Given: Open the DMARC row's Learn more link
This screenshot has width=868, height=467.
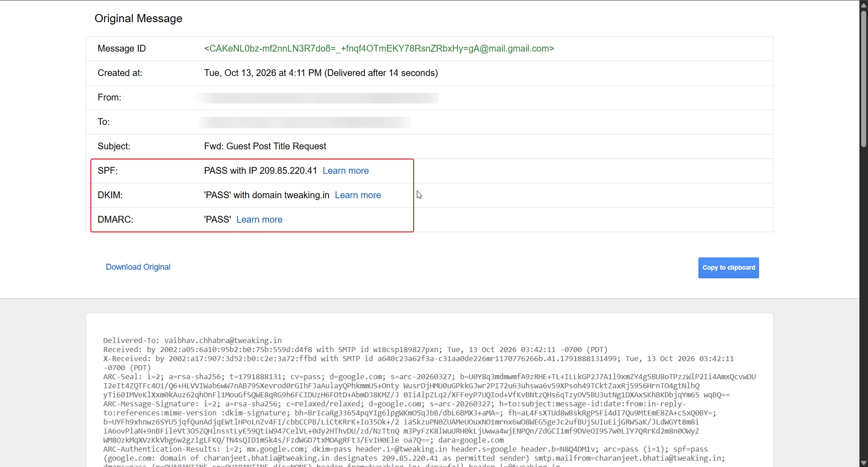Looking at the screenshot, I should 259,219.
